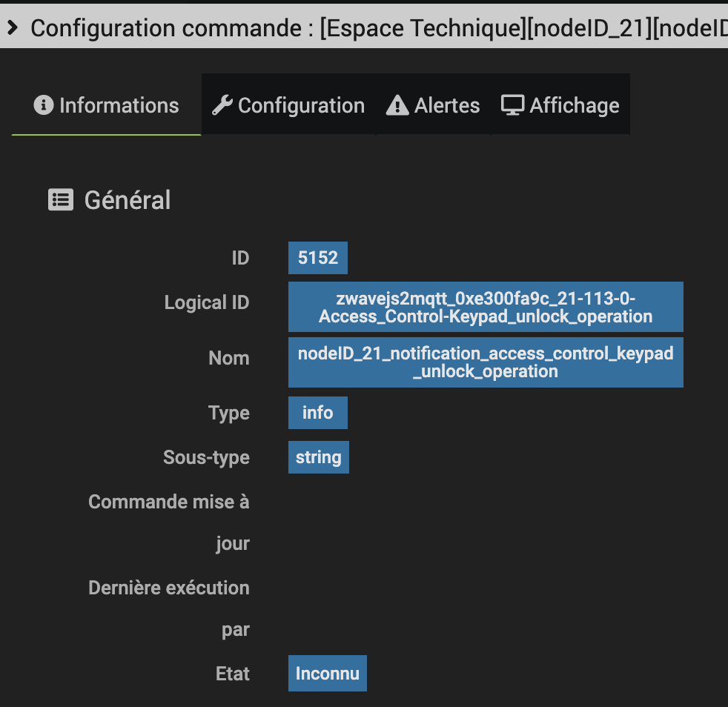Click the ID badge 5152
Image resolution: width=728 pixels, height=707 pixels.
coord(318,258)
